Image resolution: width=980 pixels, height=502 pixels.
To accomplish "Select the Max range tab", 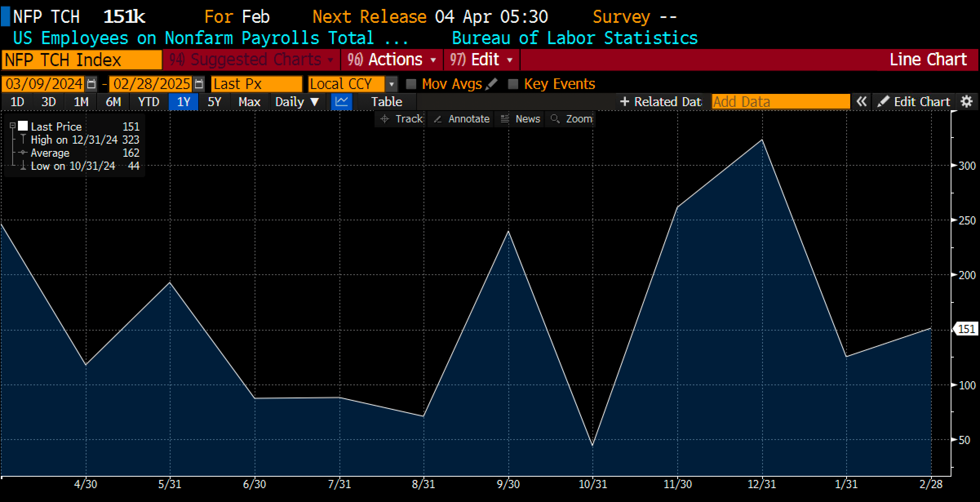I will 249,101.
